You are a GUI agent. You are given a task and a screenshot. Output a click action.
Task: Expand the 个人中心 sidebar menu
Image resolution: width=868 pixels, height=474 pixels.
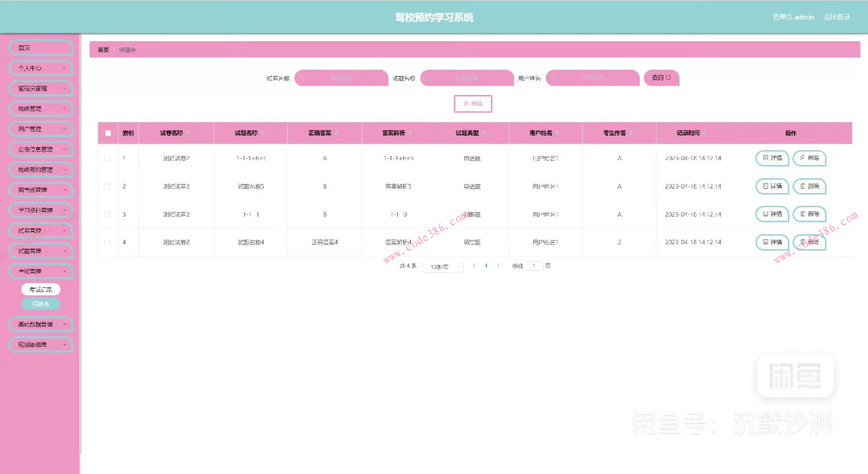click(x=41, y=68)
